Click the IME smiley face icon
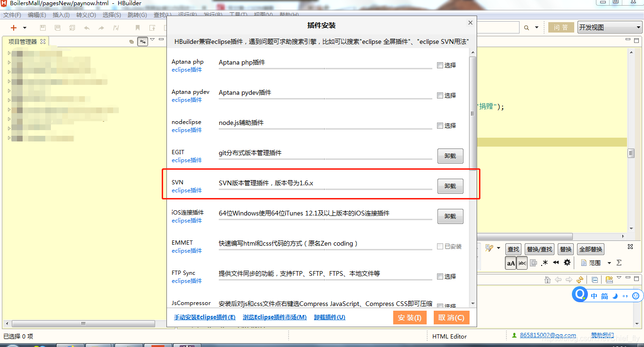Screen dimensions: 644x347 point(636,296)
